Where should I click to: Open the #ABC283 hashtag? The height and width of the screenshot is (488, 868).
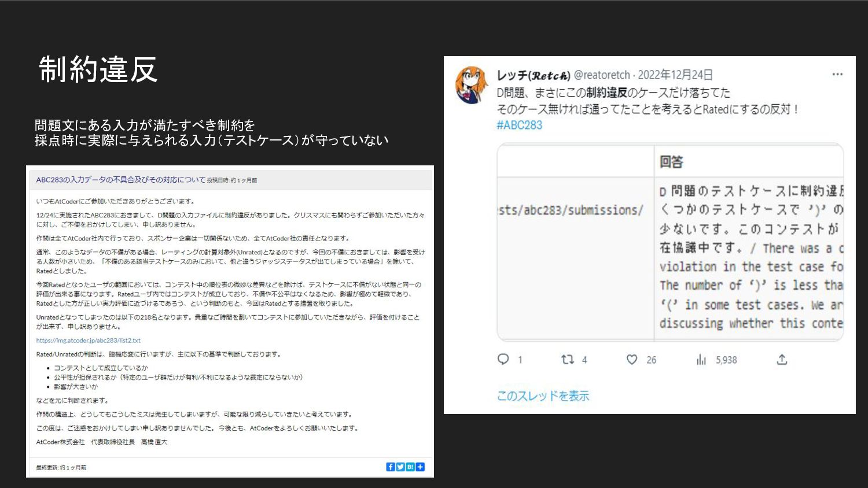point(520,125)
